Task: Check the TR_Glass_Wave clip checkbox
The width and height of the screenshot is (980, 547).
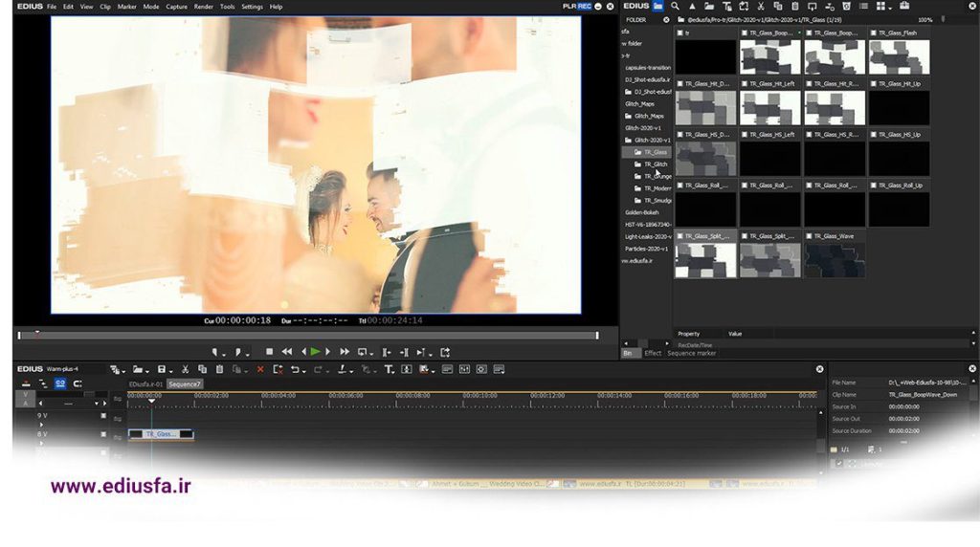Action: point(809,236)
